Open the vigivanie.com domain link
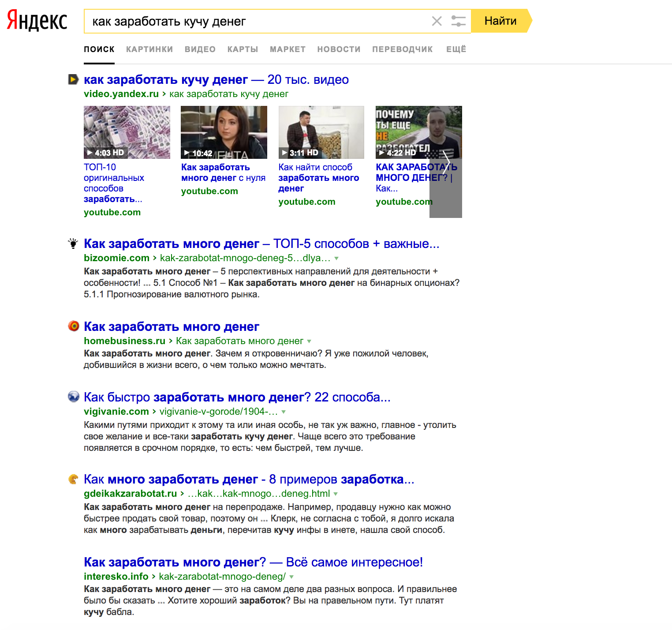672x630 pixels. tap(116, 412)
